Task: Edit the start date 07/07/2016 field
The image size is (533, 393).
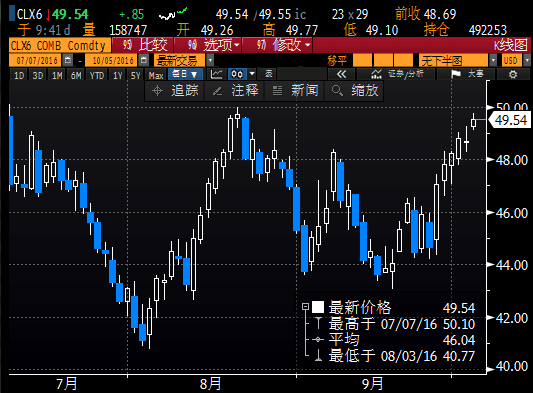Action: pyautogui.click(x=36, y=61)
